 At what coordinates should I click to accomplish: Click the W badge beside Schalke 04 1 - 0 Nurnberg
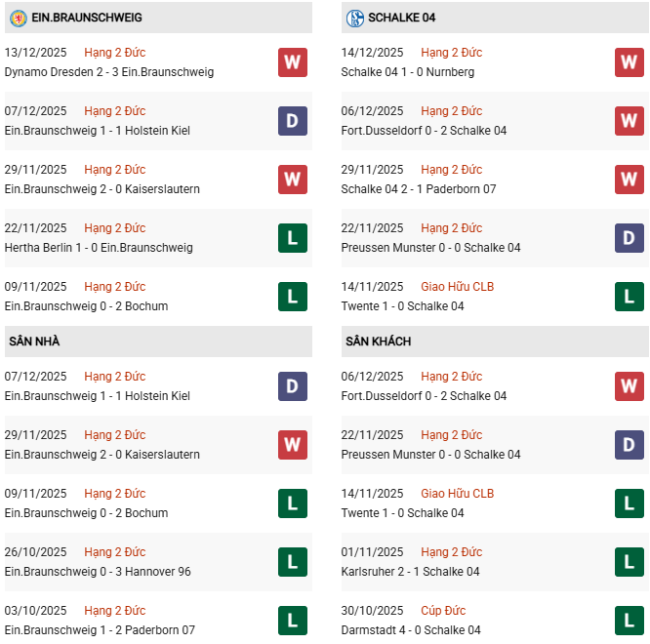(x=630, y=62)
